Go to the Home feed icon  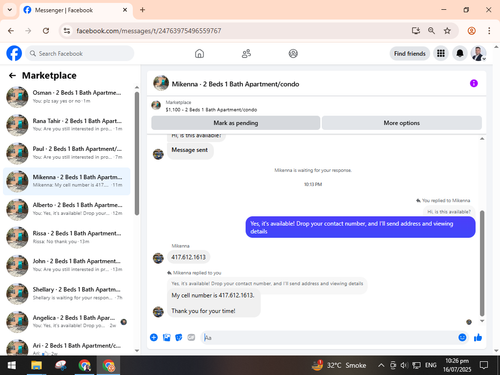coord(199,53)
